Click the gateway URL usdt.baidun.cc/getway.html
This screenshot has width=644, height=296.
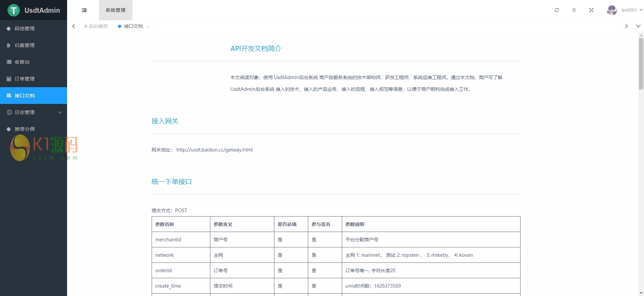tap(215, 150)
